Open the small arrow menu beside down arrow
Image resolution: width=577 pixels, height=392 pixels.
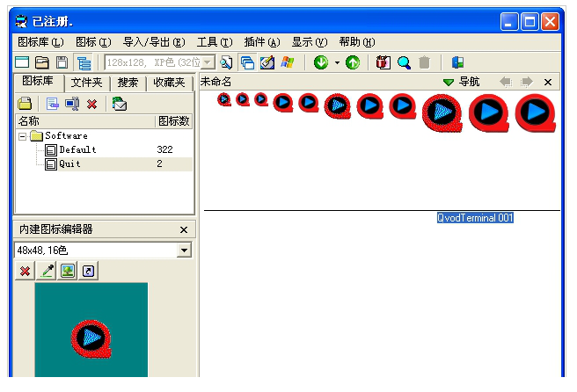(337, 62)
